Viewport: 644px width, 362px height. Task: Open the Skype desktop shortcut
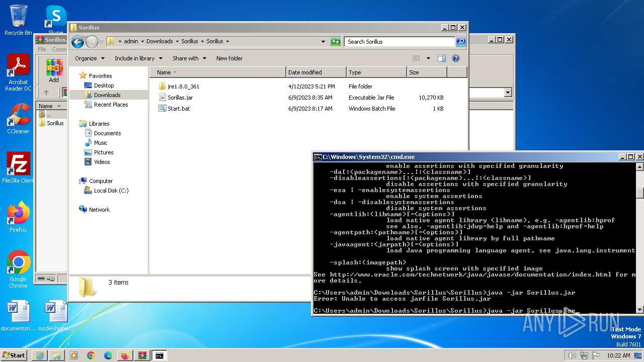(56, 20)
